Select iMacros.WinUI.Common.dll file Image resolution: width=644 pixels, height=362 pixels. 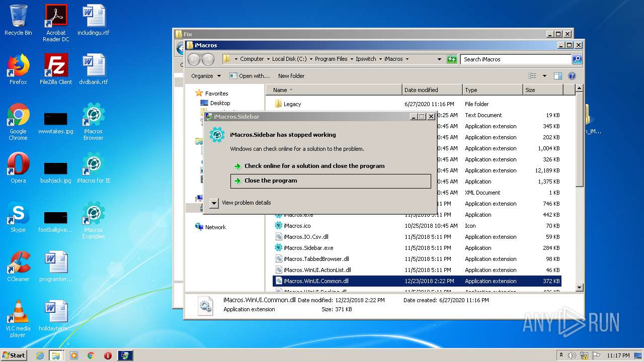(x=417, y=281)
